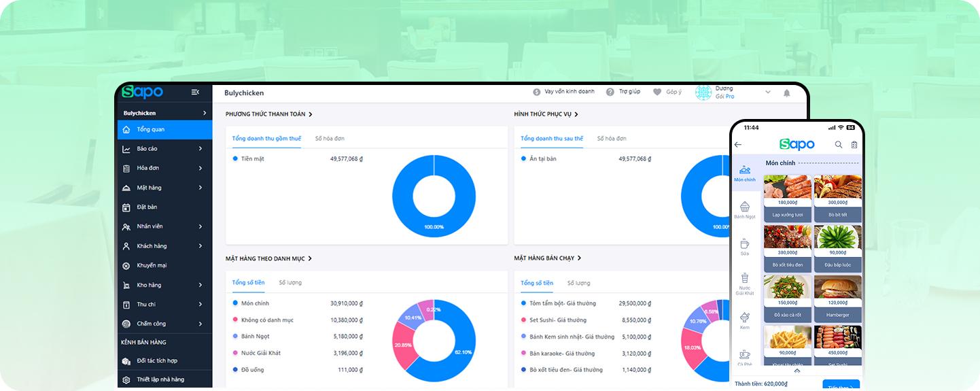Click the Món chính blue legend dot
This screenshot has height=391, width=980.
(235, 303)
